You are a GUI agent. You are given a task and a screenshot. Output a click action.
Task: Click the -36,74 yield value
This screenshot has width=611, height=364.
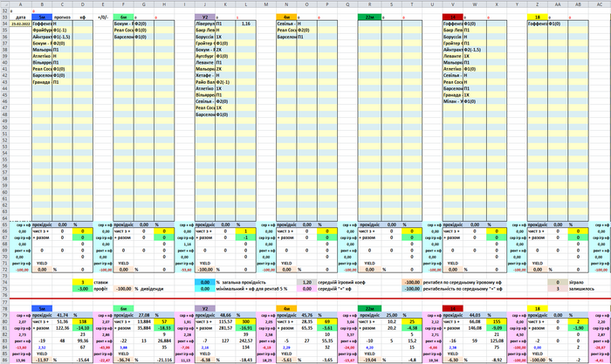[x=123, y=361]
